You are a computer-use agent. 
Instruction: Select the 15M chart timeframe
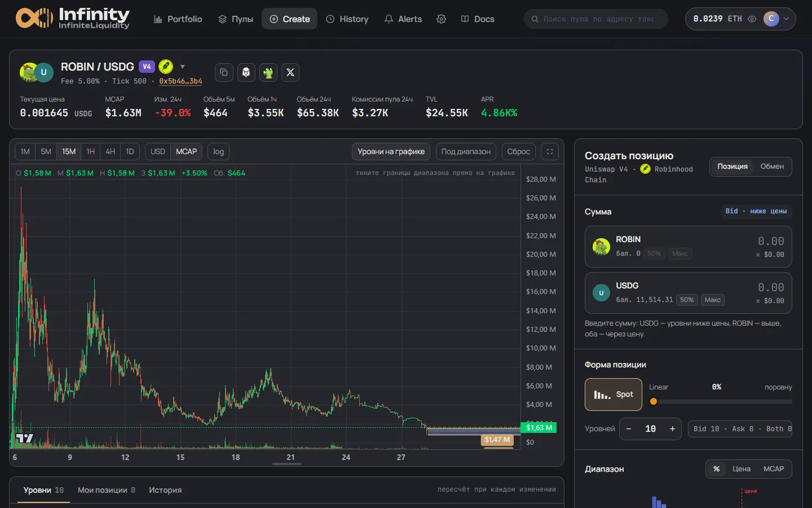69,151
